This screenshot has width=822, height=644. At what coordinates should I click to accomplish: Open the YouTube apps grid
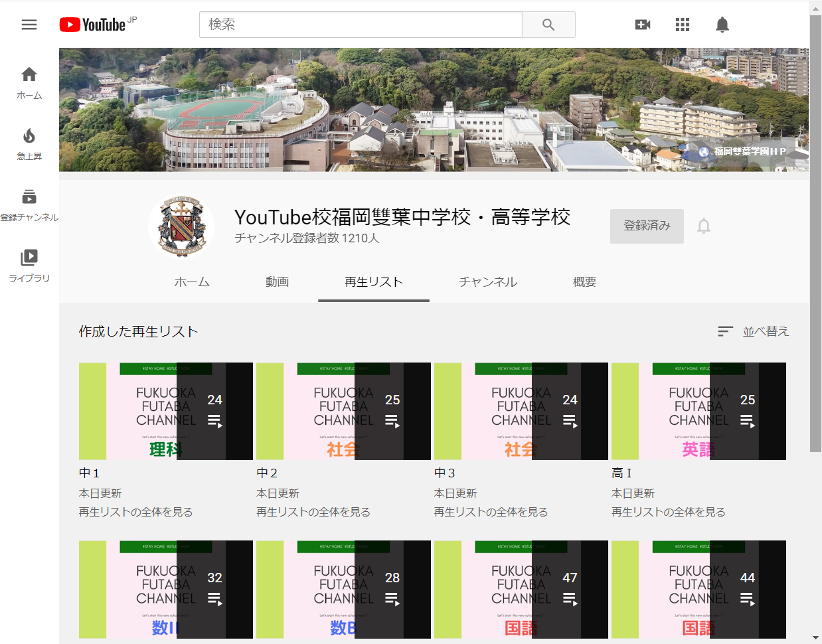(683, 25)
